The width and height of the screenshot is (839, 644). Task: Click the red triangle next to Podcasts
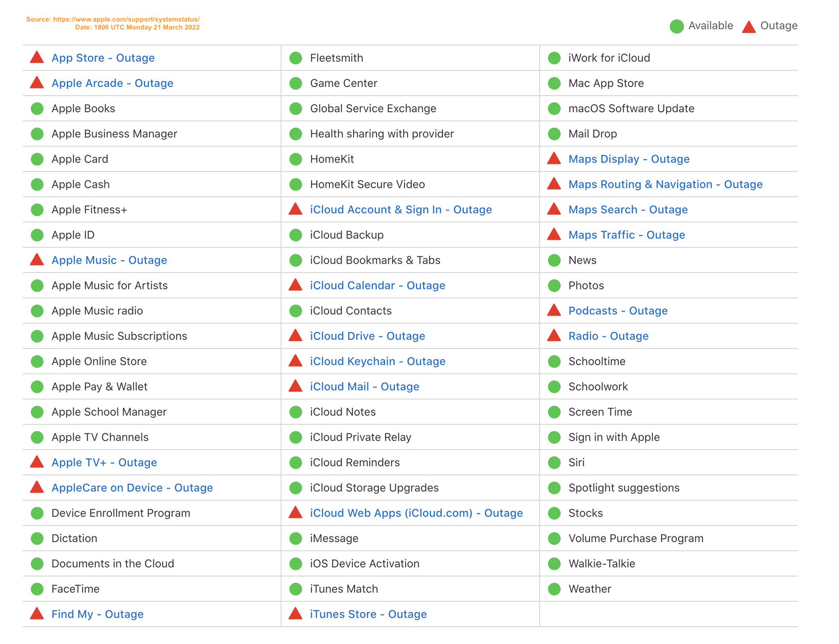[x=554, y=311]
